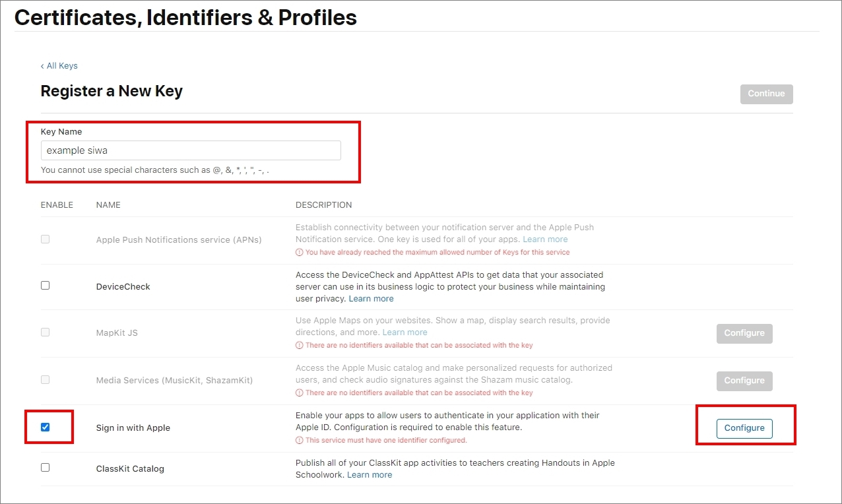Click the APNs disabled checkbox
The width and height of the screenshot is (842, 504).
45,239
